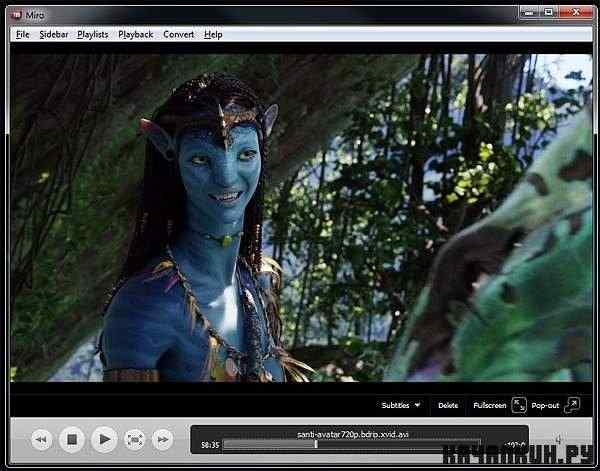Screen dimensions: 600x471
Task: Click the fast-forward button
Action: tap(163, 440)
